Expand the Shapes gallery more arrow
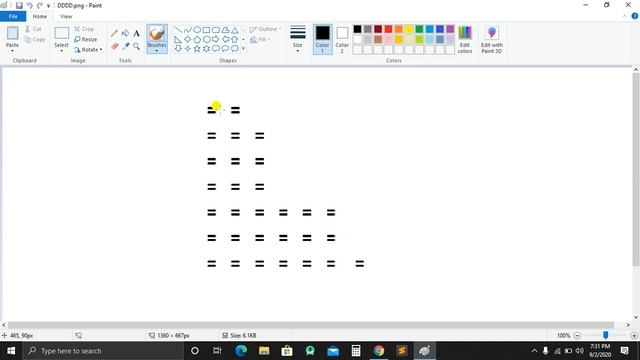The image size is (640, 360). point(244,49)
